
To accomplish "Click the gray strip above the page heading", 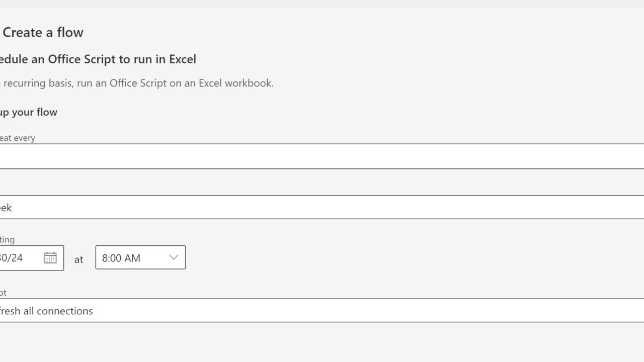I will pos(322,4).
